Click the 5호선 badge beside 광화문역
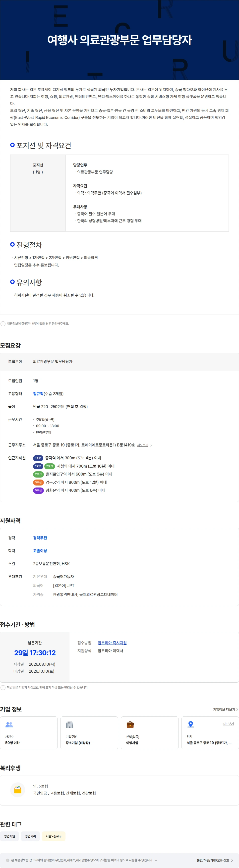This screenshot has height=868, width=239. click(x=38, y=490)
